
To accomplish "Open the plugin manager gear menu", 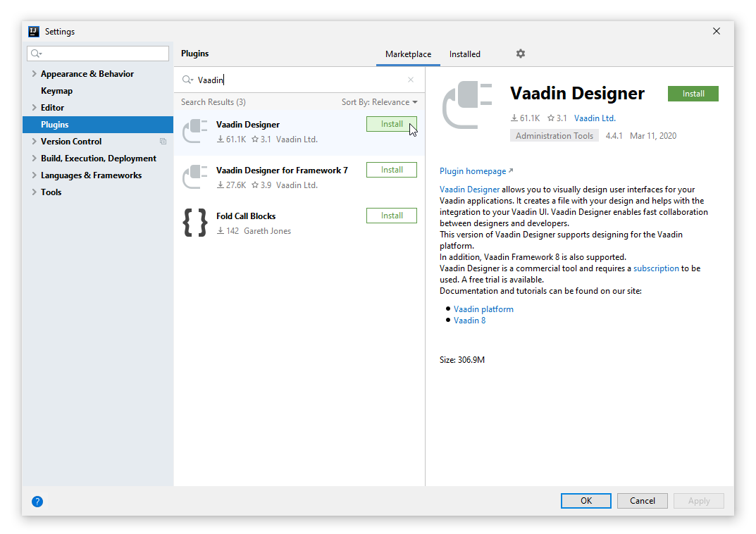I will [520, 54].
